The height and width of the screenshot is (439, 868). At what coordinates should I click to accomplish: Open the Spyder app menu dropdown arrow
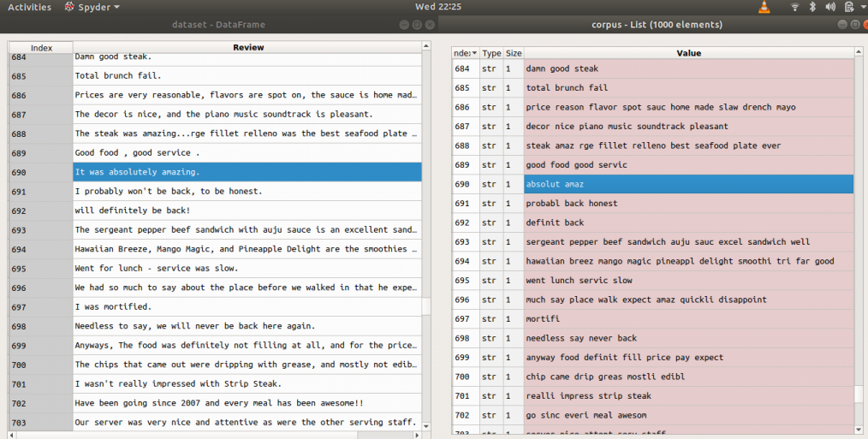[116, 7]
